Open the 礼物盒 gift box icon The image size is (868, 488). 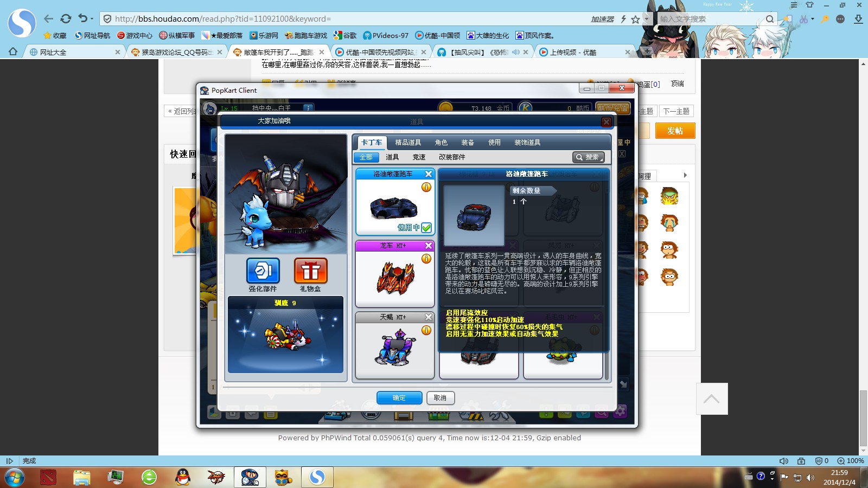(311, 271)
